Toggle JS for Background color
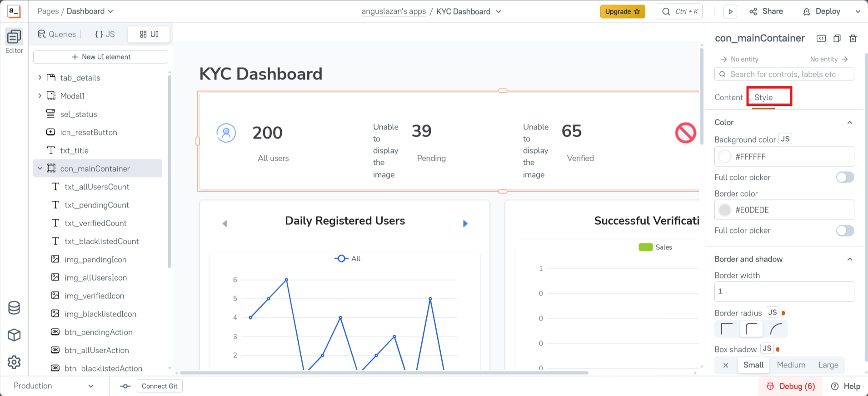 785,139
